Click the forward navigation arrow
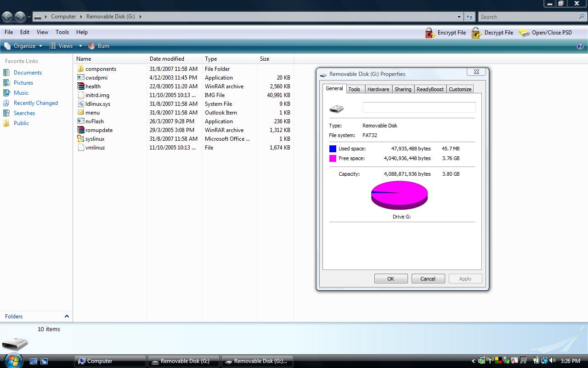Screen dimensions: 588x368 coord(20,17)
